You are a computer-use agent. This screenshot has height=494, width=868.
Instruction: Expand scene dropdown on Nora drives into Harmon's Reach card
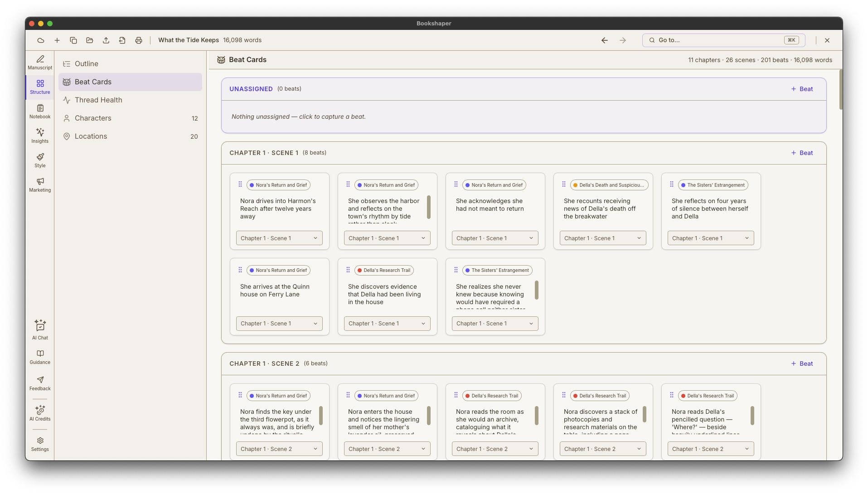point(279,238)
